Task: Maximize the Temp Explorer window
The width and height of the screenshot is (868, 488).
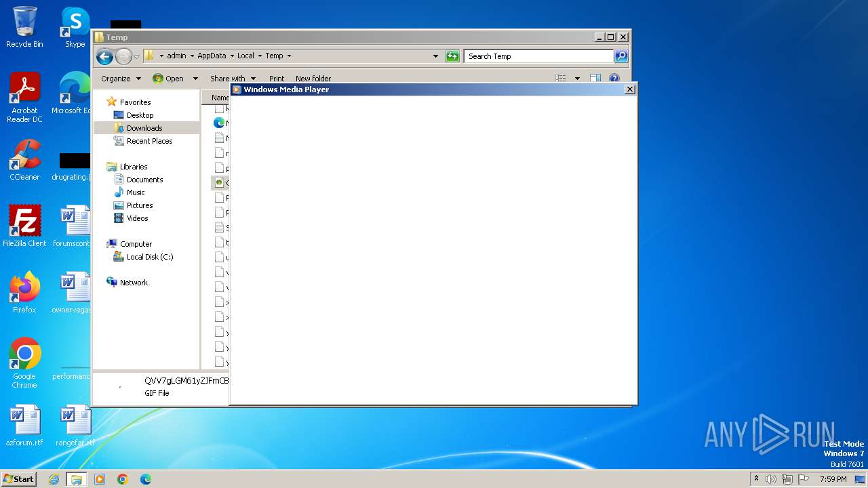Action: (x=610, y=37)
